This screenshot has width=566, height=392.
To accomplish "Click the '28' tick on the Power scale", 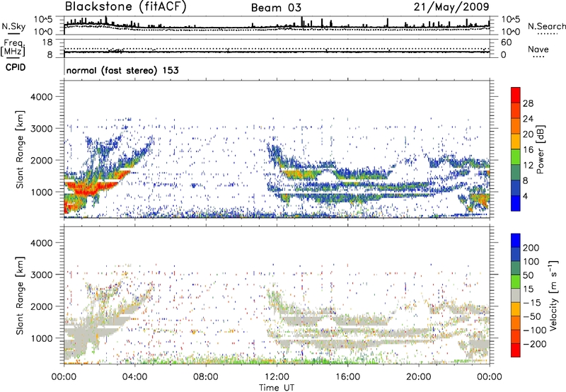I will tap(528, 103).
